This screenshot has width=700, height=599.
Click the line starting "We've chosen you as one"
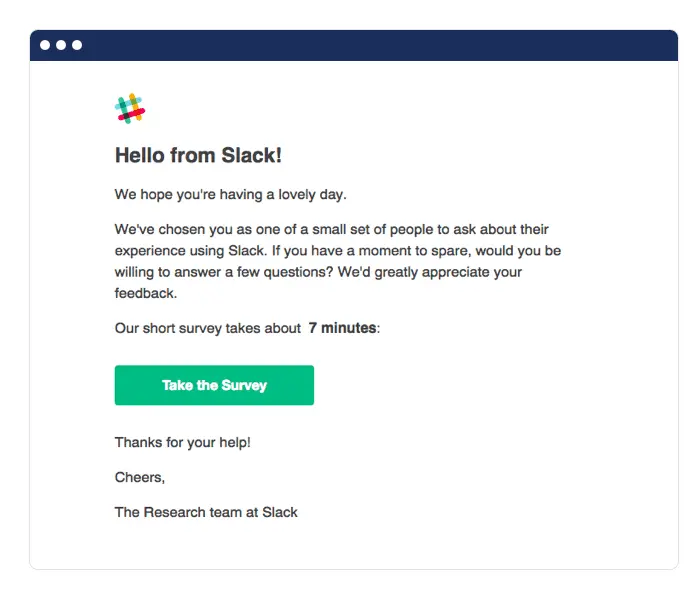(331, 229)
